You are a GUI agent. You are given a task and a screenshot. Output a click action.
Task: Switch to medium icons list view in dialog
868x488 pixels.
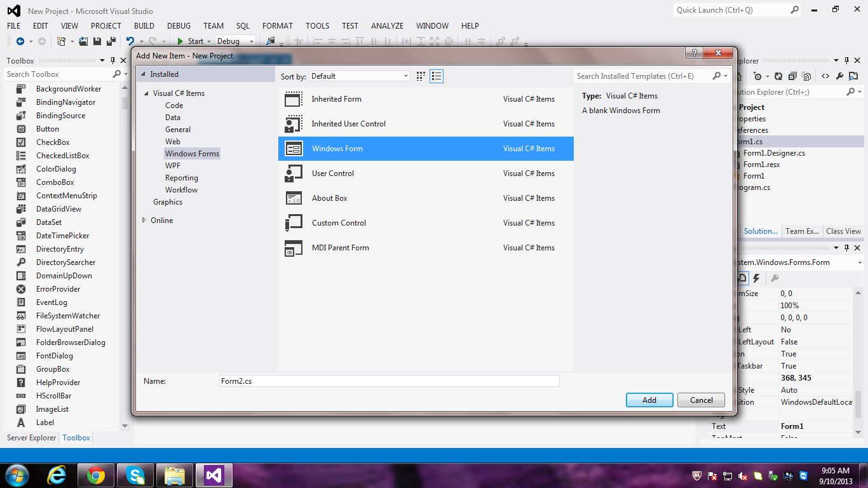click(x=437, y=76)
